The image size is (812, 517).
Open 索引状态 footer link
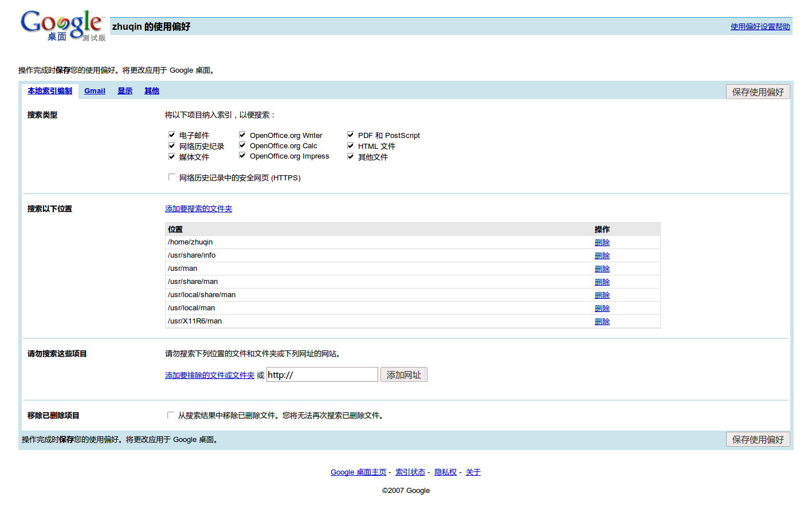tap(410, 472)
